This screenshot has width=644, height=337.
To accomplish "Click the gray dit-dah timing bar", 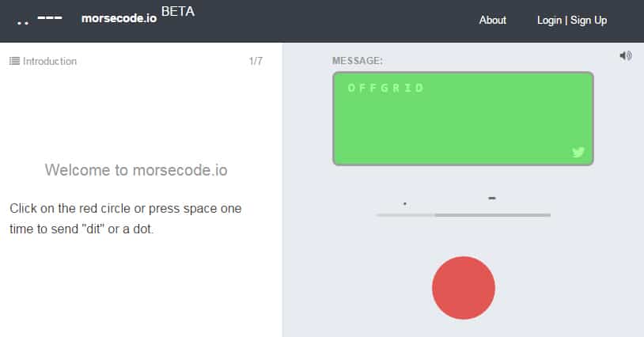I will pyautogui.click(x=464, y=214).
